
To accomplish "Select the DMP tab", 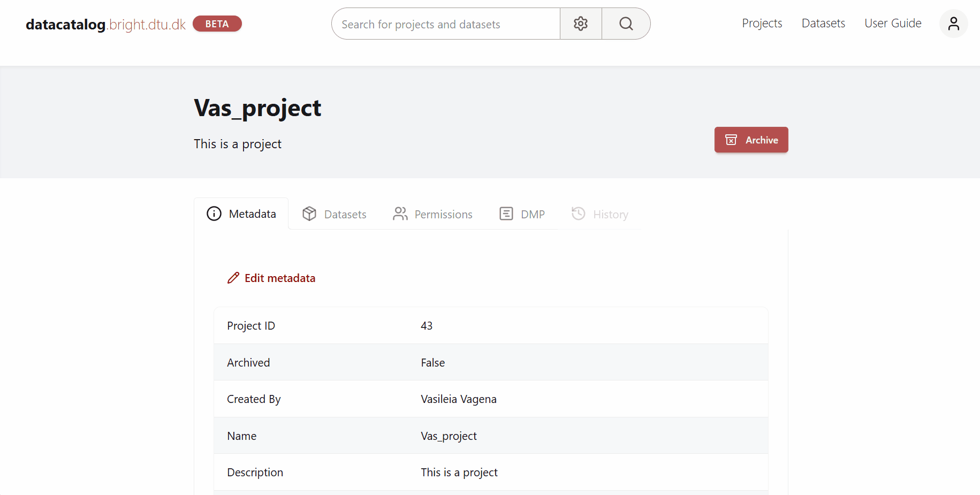I will click(x=533, y=215).
